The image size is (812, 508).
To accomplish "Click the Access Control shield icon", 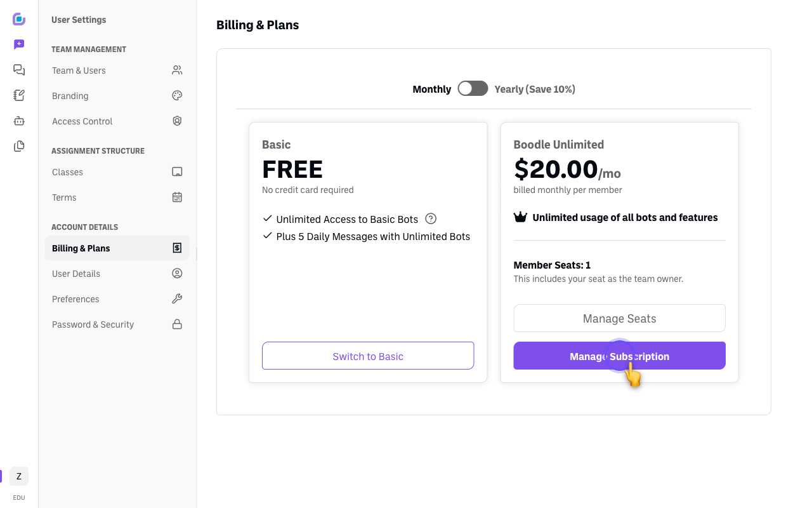I will pos(177,121).
